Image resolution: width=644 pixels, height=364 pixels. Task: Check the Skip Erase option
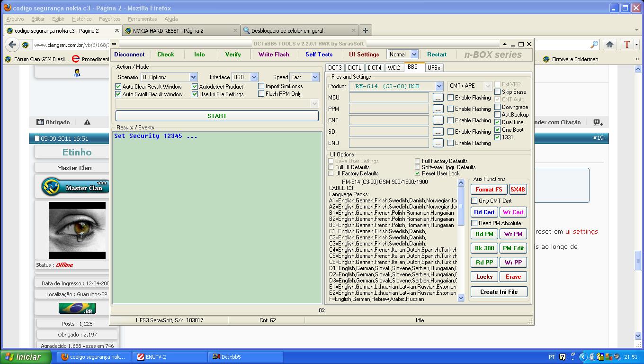(x=498, y=92)
